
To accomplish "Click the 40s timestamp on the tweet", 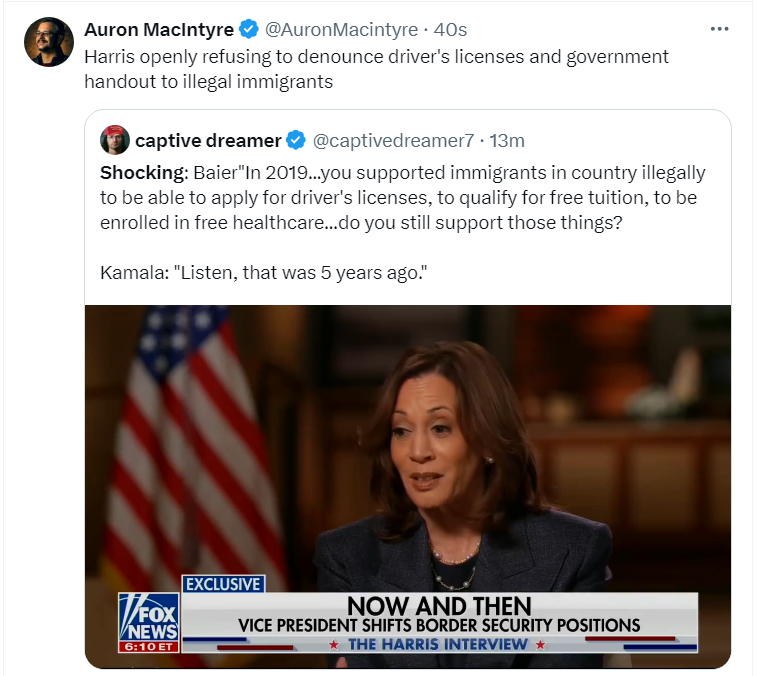I will [x=450, y=30].
